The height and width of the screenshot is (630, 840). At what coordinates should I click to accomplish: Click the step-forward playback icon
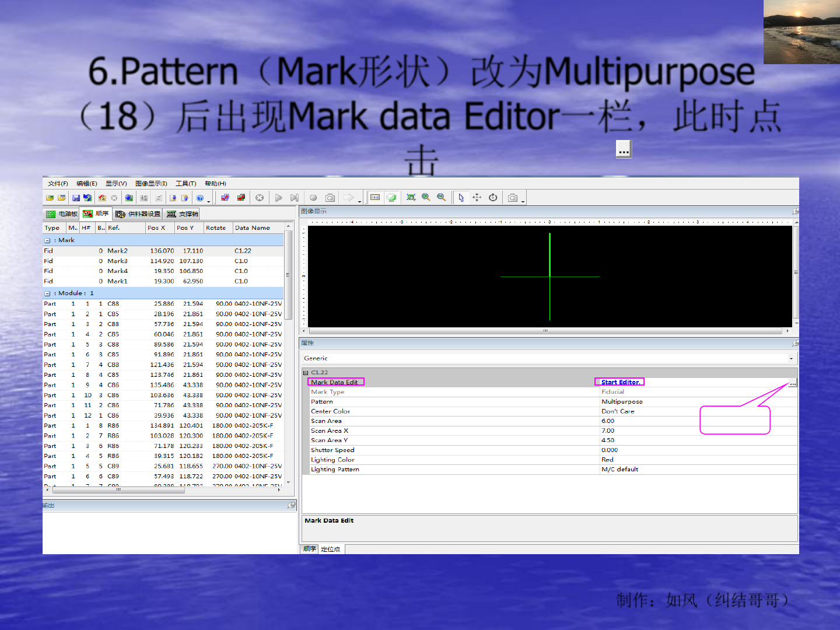[295, 198]
